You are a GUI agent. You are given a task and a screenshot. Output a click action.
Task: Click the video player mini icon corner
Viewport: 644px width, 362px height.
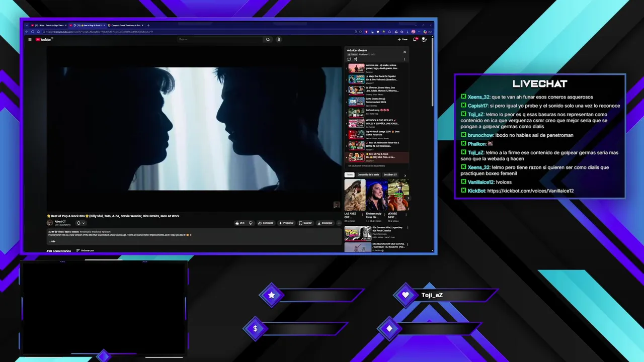pyautogui.click(x=337, y=205)
